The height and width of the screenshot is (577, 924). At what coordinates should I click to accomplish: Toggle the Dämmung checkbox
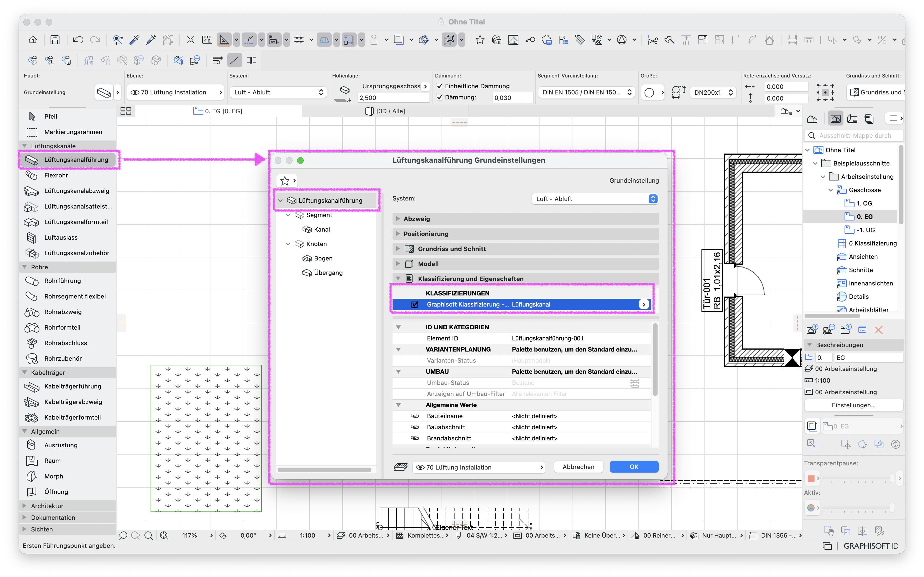click(x=439, y=97)
